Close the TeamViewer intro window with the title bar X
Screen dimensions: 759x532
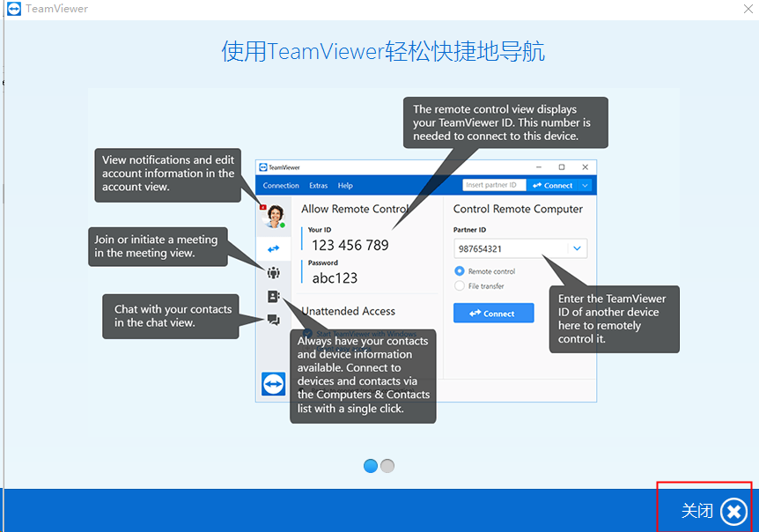(x=748, y=9)
